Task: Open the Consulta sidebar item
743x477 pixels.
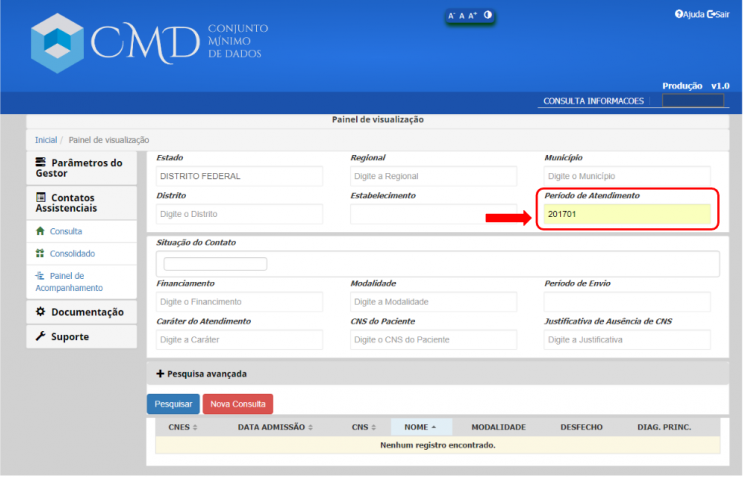Action: pyautogui.click(x=66, y=231)
